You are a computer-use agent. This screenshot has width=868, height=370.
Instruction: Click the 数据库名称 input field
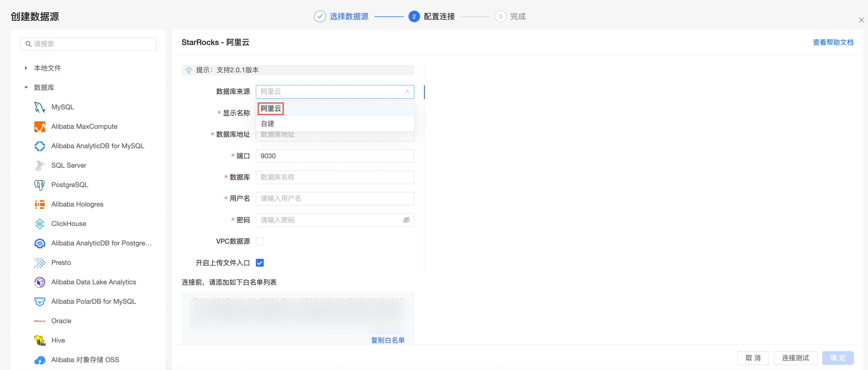point(335,177)
